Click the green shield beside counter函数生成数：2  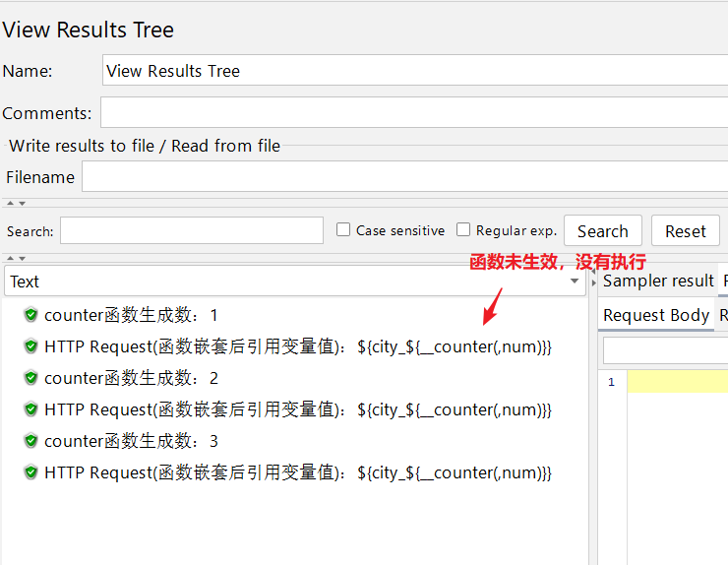[x=30, y=378]
